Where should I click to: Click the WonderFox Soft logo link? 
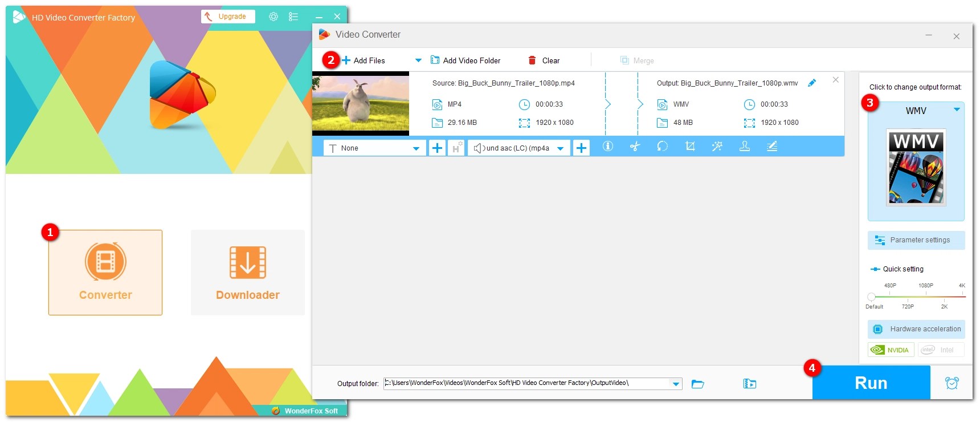[x=305, y=411]
